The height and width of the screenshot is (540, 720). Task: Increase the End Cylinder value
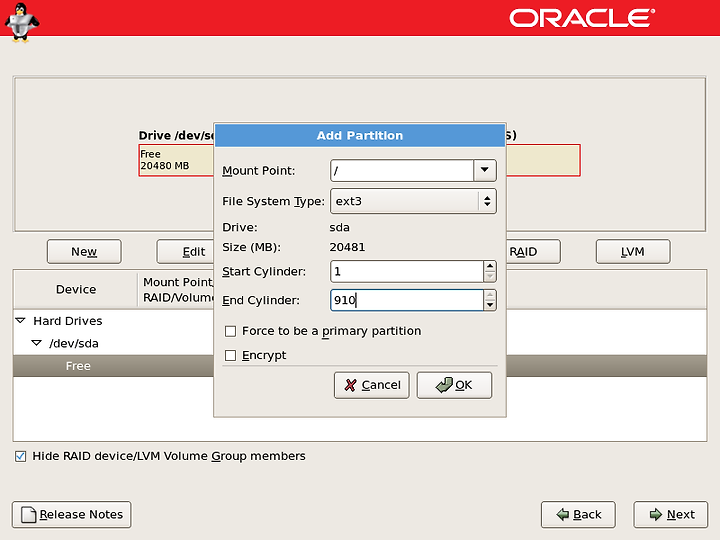[x=490, y=295]
